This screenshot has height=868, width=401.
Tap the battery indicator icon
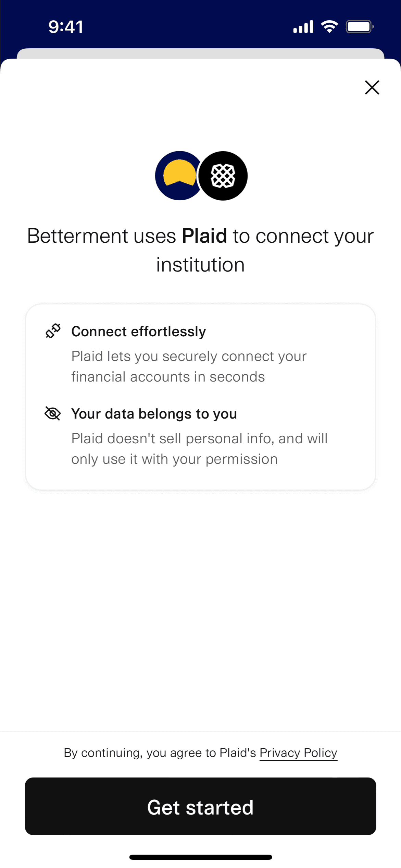359,27
